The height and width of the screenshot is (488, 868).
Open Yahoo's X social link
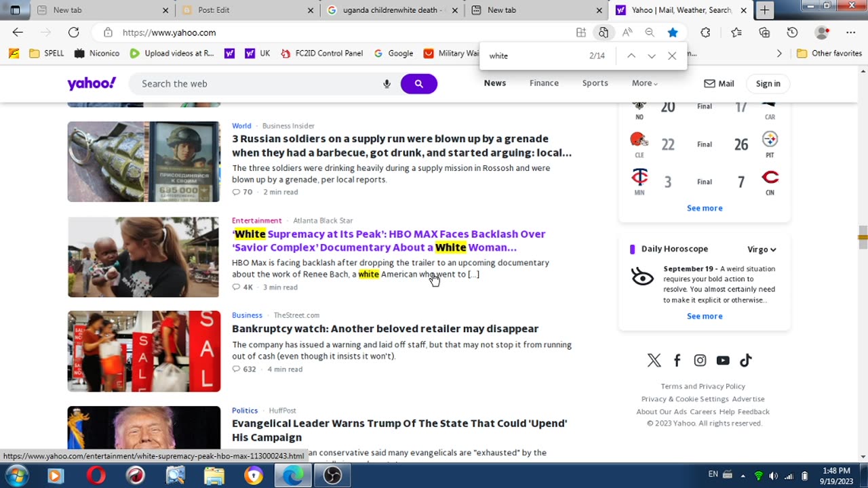654,361
